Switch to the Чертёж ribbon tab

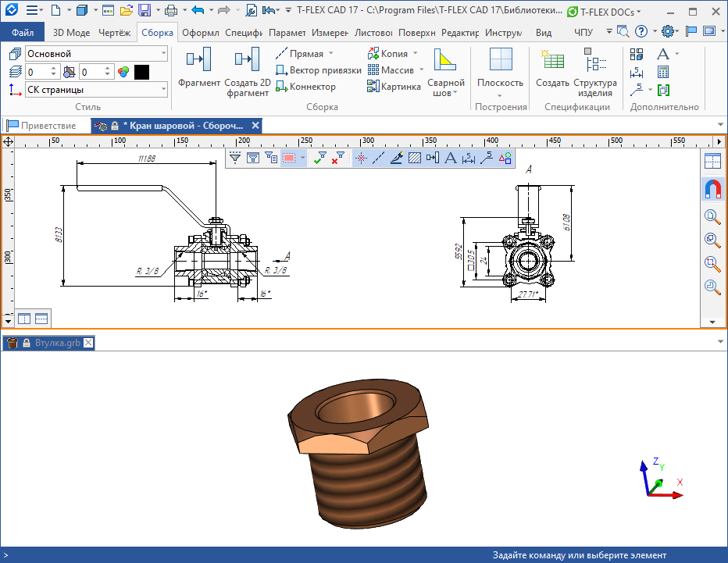click(x=114, y=33)
